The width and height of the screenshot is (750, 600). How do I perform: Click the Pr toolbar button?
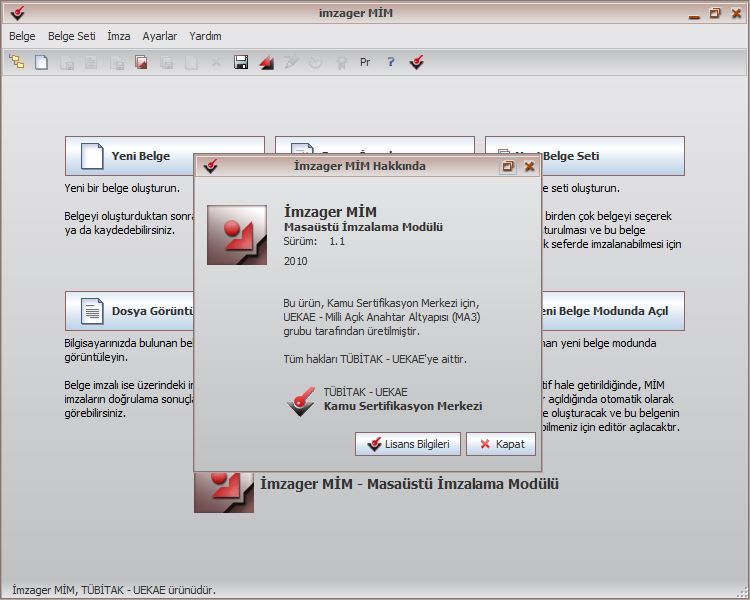click(365, 62)
